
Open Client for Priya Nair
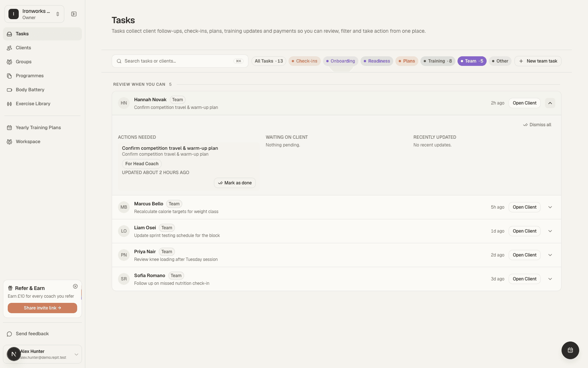click(524, 255)
